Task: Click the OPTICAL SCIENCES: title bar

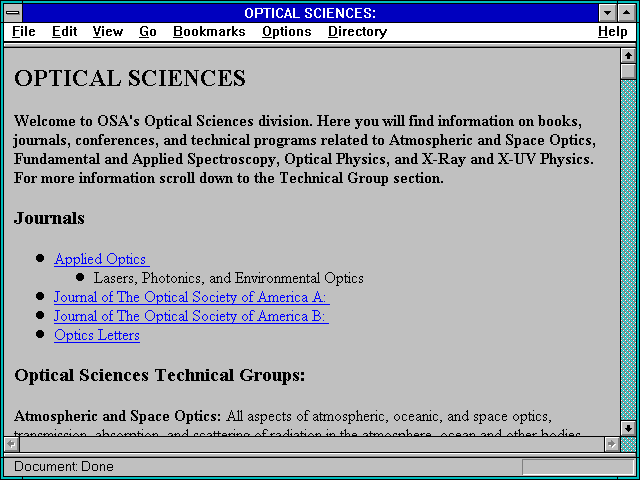Action: tap(310, 13)
